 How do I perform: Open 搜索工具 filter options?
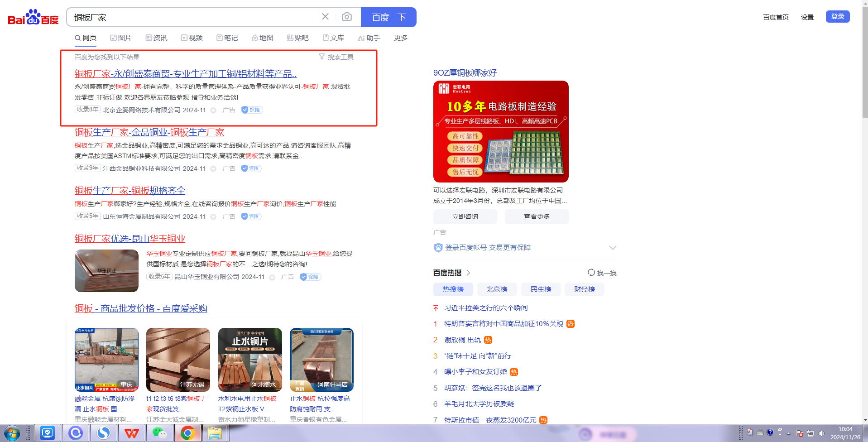336,57
